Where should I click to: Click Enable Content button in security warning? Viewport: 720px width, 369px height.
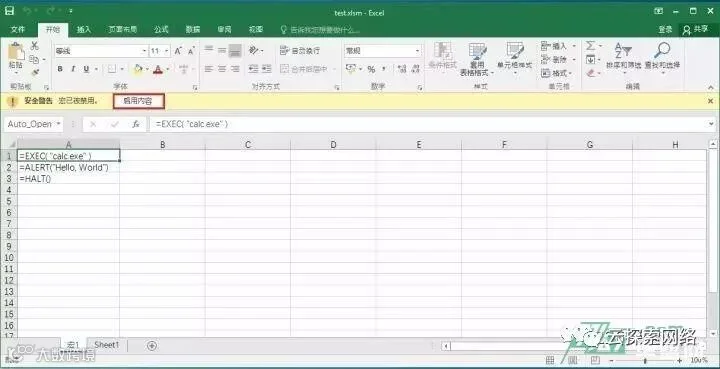tap(138, 101)
